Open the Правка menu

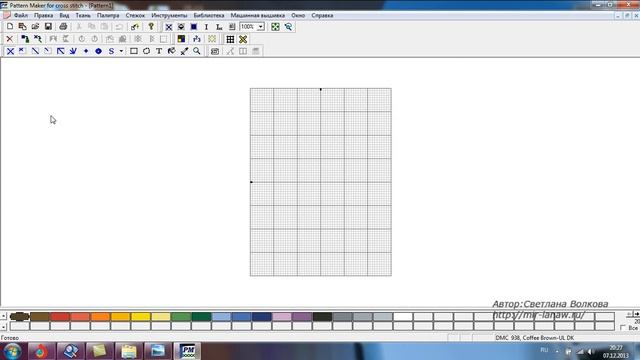tap(43, 16)
